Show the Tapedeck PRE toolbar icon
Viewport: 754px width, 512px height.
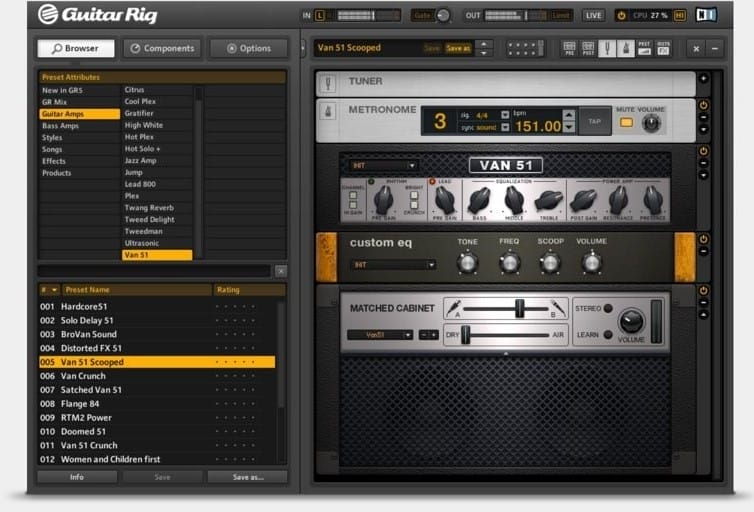pos(569,48)
